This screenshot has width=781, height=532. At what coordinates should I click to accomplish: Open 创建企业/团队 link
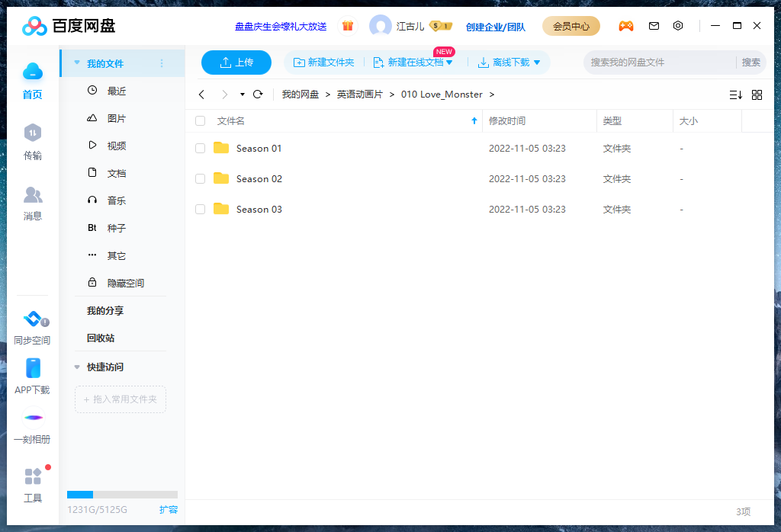495,27
